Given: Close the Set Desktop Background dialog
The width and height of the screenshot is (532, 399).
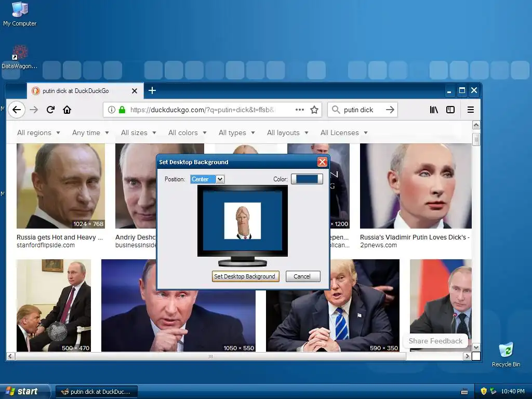Looking at the screenshot, I should coord(322,162).
